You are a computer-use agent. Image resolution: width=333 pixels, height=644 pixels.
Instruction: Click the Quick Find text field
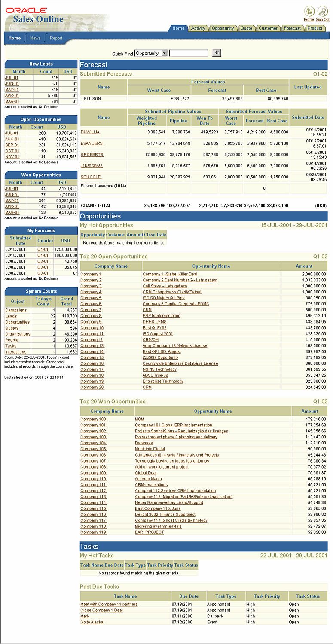(x=189, y=53)
